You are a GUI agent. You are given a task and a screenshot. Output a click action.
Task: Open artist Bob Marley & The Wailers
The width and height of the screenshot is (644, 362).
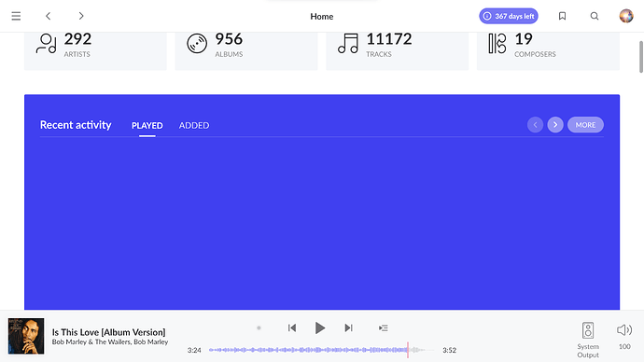click(x=90, y=341)
